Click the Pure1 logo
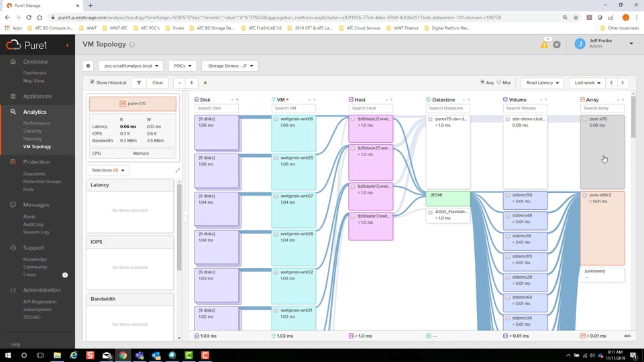 coord(27,45)
